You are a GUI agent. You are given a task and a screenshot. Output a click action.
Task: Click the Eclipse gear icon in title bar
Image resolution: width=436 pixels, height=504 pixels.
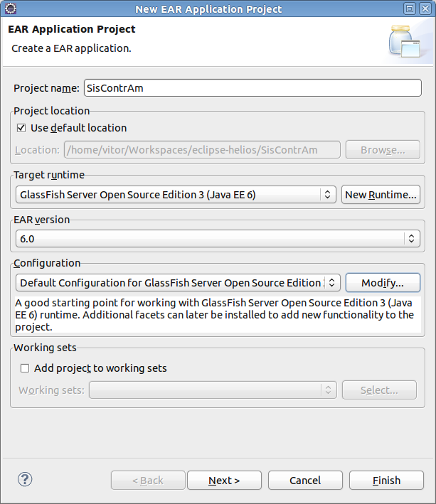pyautogui.click(x=10, y=9)
